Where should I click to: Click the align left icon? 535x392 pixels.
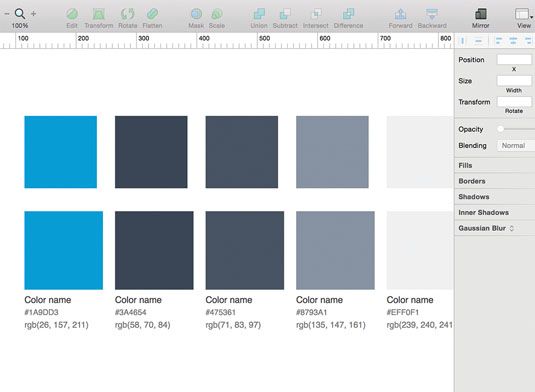pyautogui.click(x=498, y=41)
